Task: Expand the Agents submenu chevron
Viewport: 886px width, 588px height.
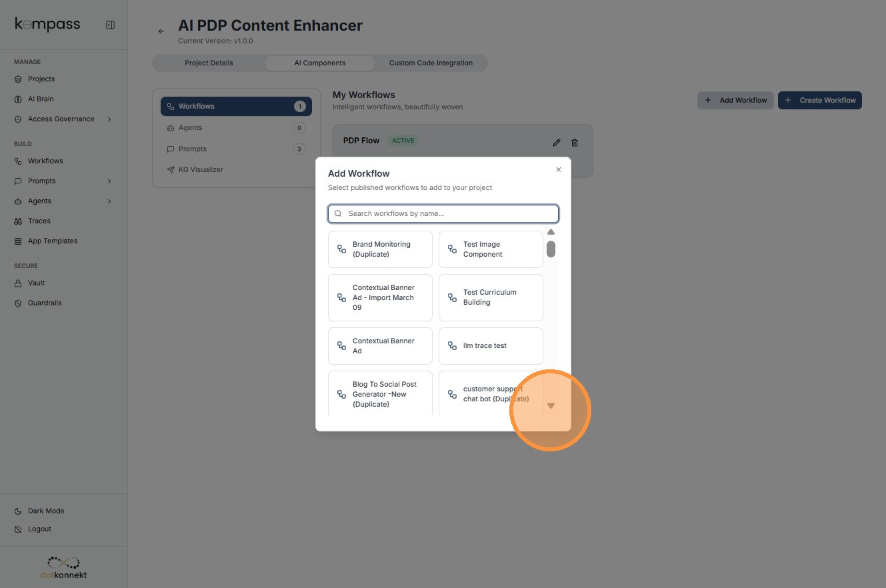Action: tap(109, 201)
